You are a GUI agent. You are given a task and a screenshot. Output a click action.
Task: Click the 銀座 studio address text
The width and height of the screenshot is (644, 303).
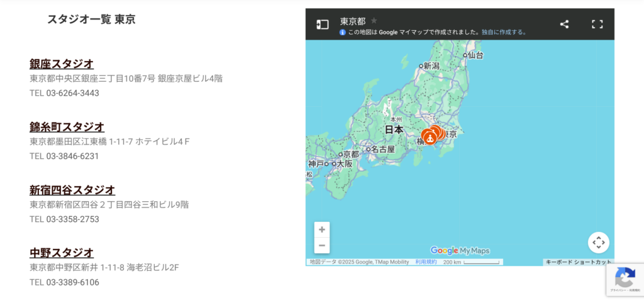point(126,79)
